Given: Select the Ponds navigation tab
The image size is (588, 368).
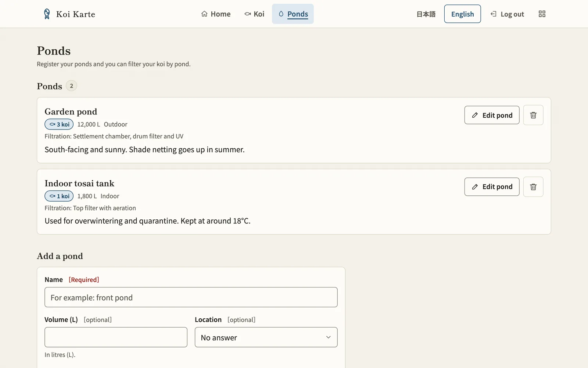Looking at the screenshot, I should (x=293, y=14).
